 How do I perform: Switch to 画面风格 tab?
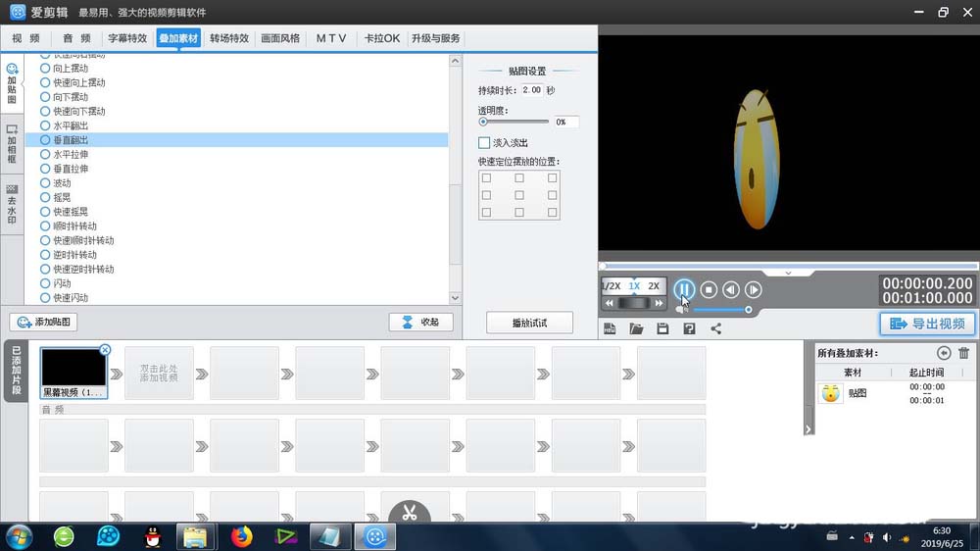[x=280, y=38]
